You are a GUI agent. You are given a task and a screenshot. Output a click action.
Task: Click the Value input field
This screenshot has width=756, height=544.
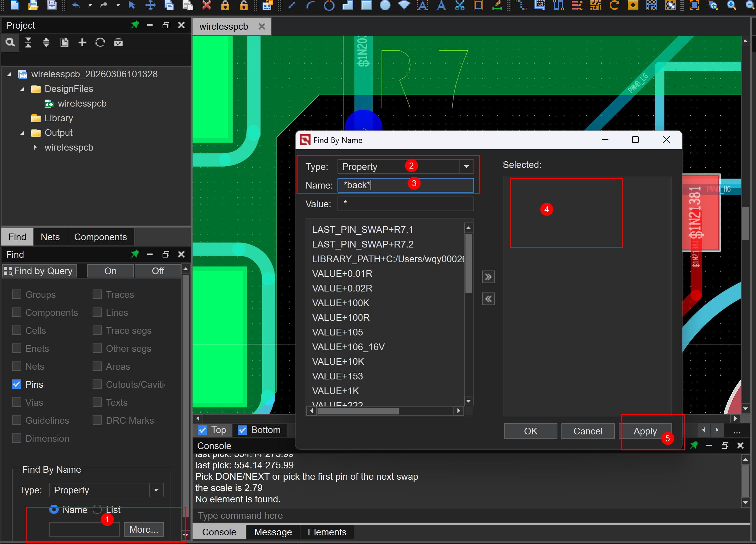(405, 204)
